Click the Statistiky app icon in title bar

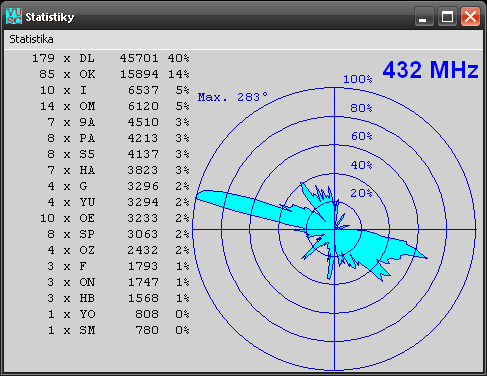pyautogui.click(x=14, y=17)
